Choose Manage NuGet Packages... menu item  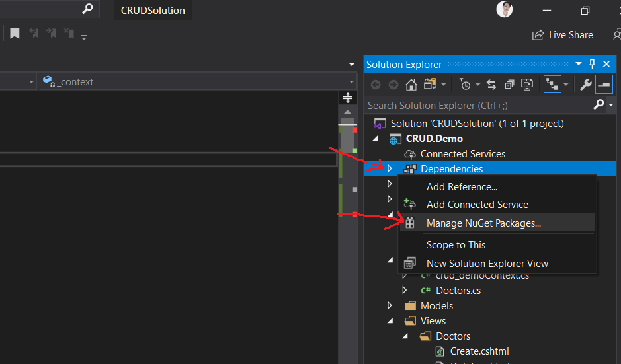click(x=497, y=223)
